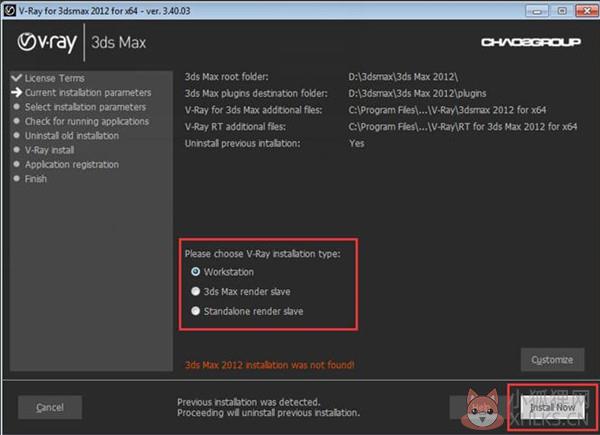Click the 'Please choose V-Ray installation type' label

tap(262, 254)
